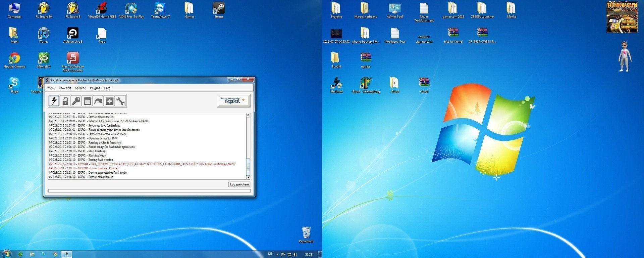Viewport: 644px width, 258px height.
Task: Select the Marci folder icon
Action: pyautogui.click(x=14, y=35)
